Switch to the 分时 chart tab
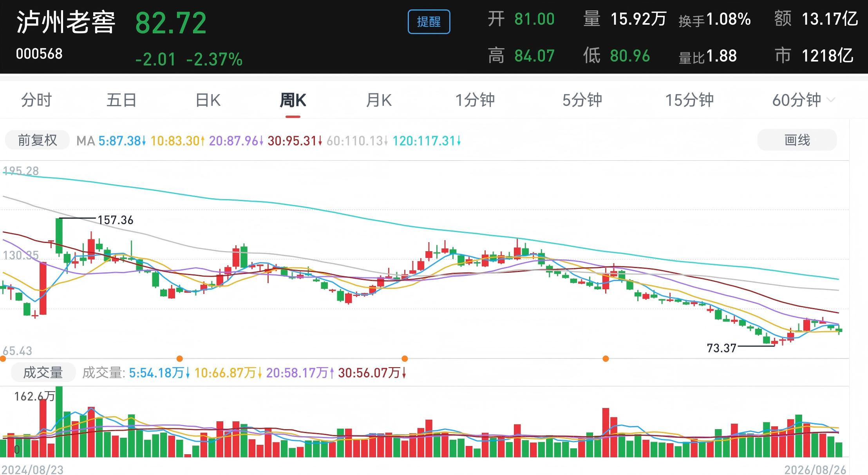This screenshot has height=475, width=868. pos(36,100)
